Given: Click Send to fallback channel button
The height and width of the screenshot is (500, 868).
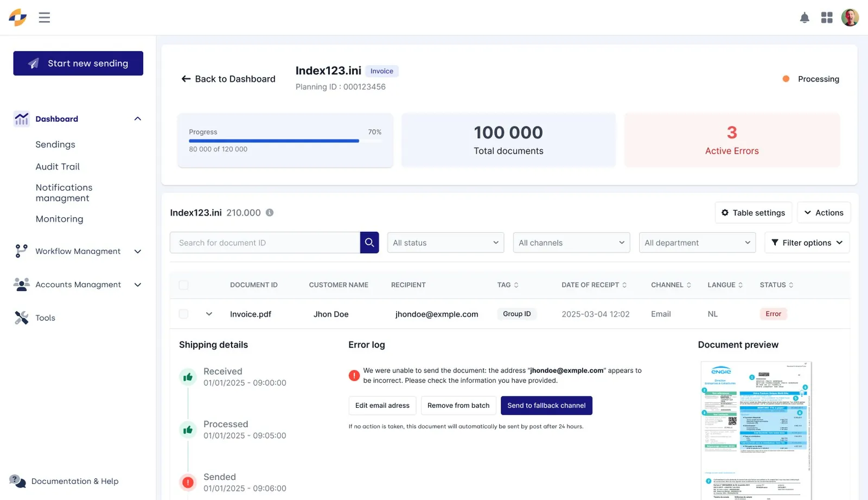Looking at the screenshot, I should point(546,406).
